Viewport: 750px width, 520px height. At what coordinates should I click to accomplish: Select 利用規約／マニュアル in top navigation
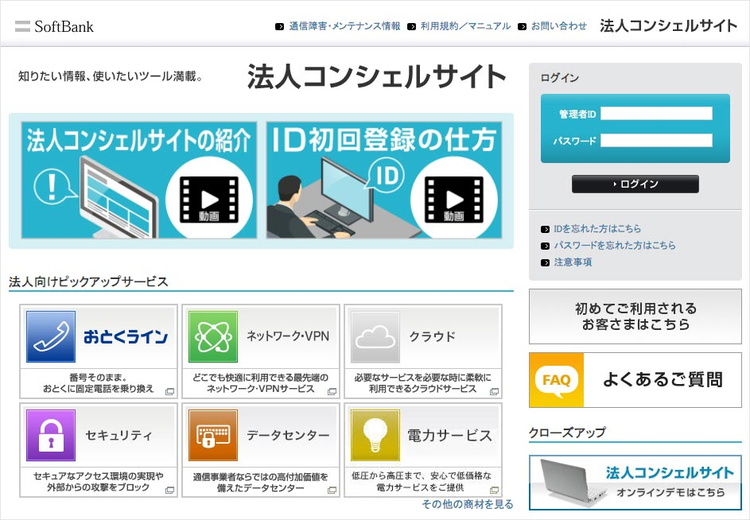click(x=465, y=26)
